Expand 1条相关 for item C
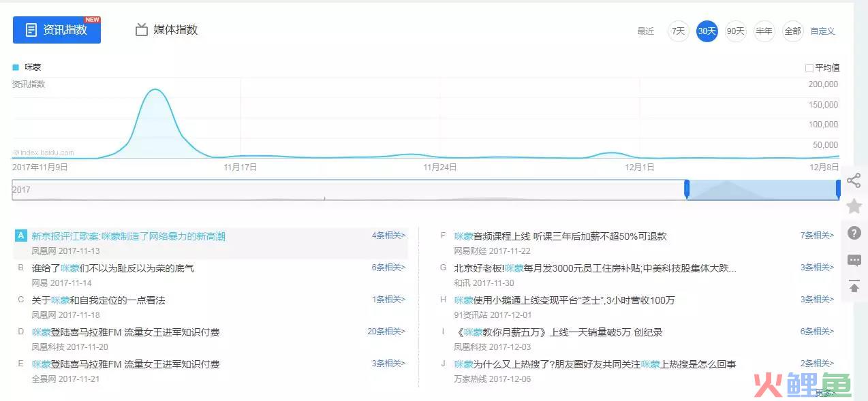 tap(388, 300)
